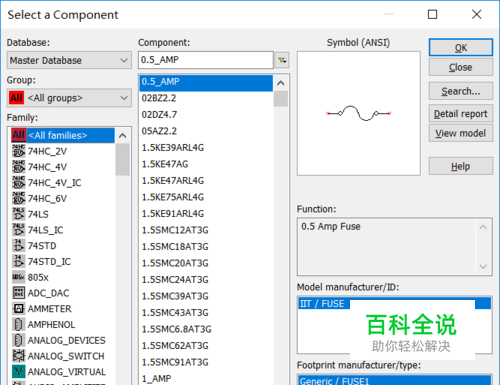Select the 1.5SMC62AT3G component
This screenshot has height=385, width=500.
coord(206,346)
